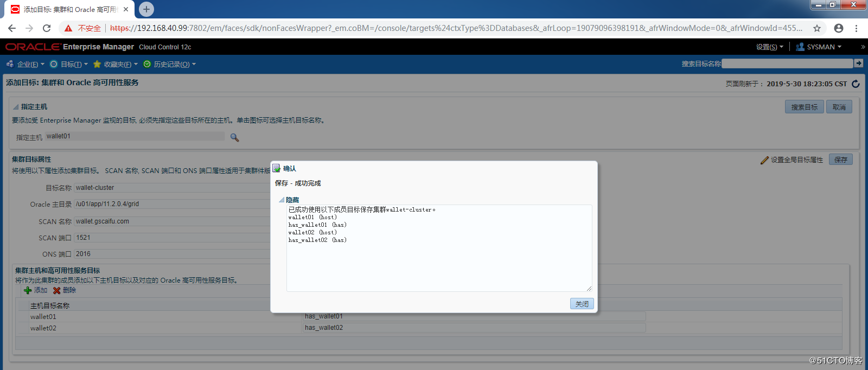Screen dimensions: 868x370
Task: Click the expand arrows at header right
Action: coord(863,47)
